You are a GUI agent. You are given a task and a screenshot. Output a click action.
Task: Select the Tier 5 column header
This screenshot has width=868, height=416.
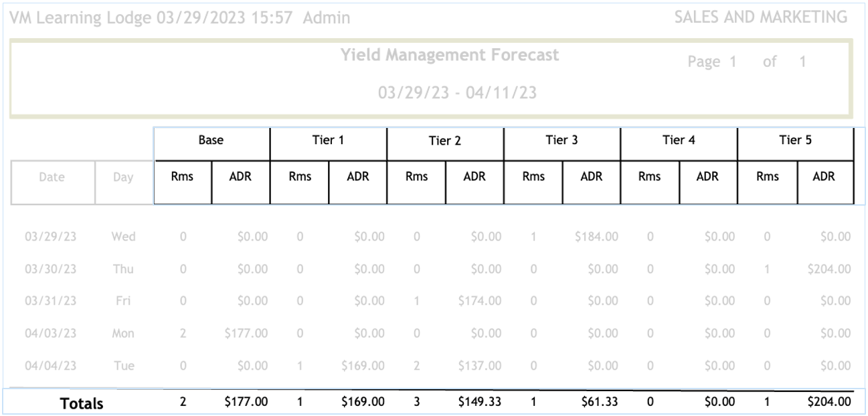pos(795,141)
